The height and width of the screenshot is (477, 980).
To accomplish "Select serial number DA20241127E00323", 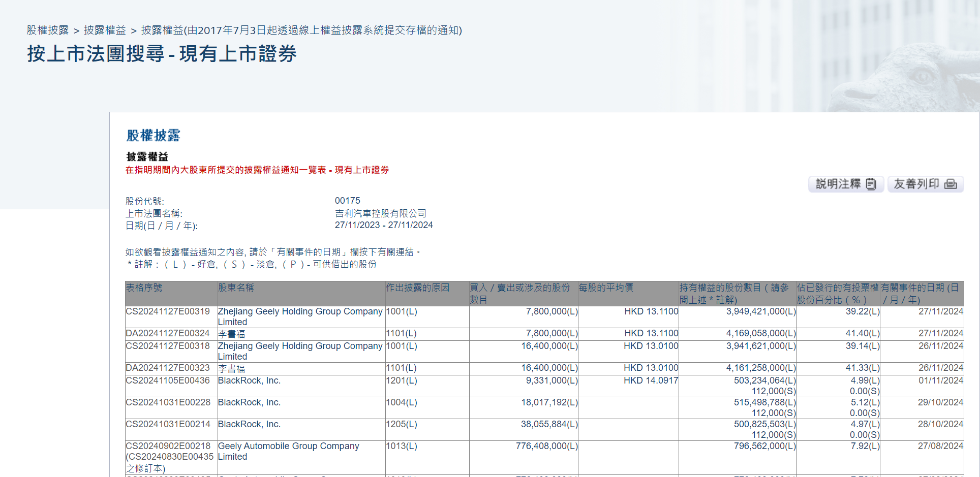I will [168, 368].
